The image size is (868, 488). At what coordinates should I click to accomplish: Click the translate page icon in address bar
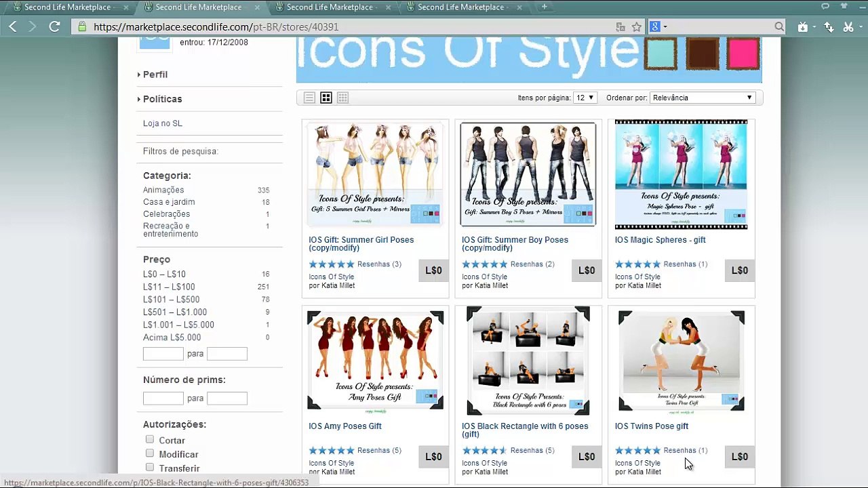click(x=620, y=27)
